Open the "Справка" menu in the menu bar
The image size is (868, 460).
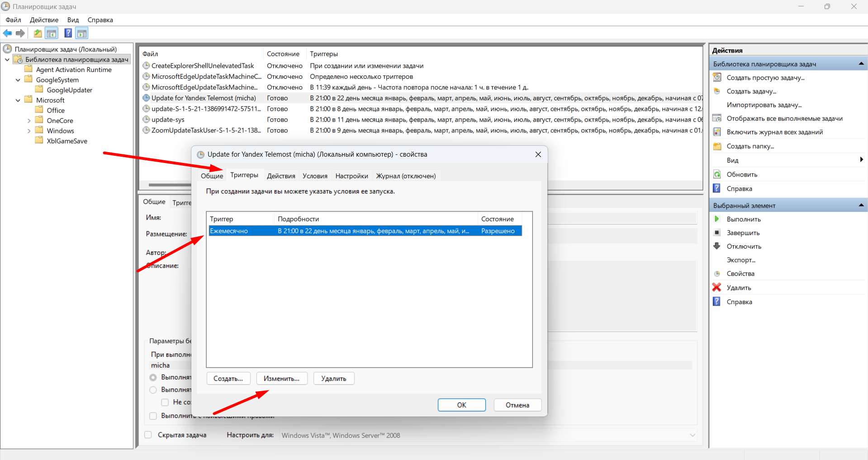pos(100,20)
